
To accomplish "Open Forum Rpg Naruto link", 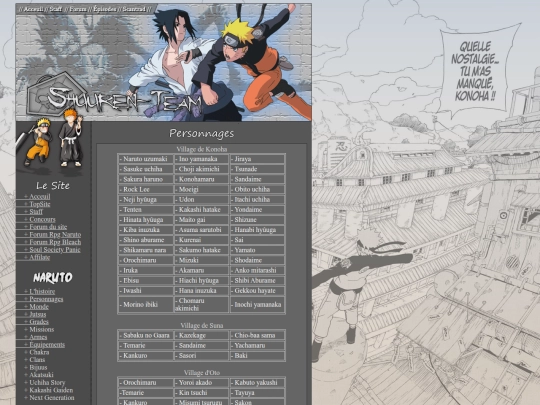I will pos(55,234).
